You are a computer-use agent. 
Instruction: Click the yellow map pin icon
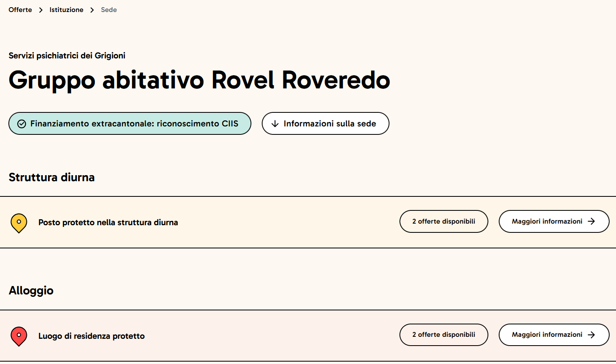[19, 223]
